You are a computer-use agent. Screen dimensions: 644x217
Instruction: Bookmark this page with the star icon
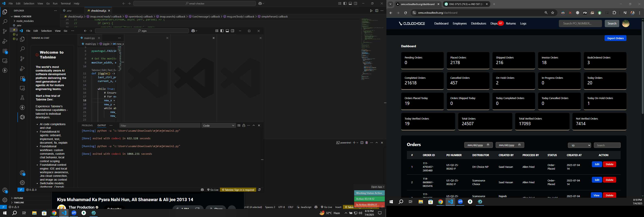pos(553,13)
